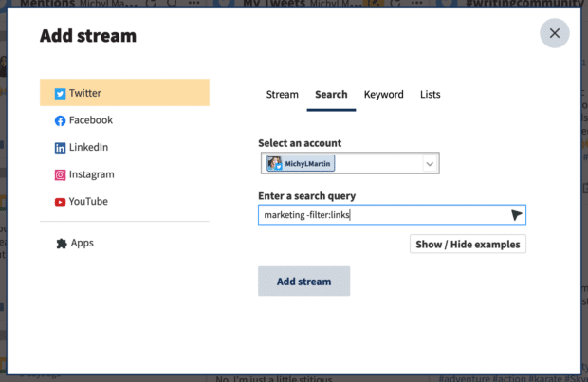Image resolution: width=588 pixels, height=382 pixels.
Task: Select the active Search tab
Action: pos(331,95)
